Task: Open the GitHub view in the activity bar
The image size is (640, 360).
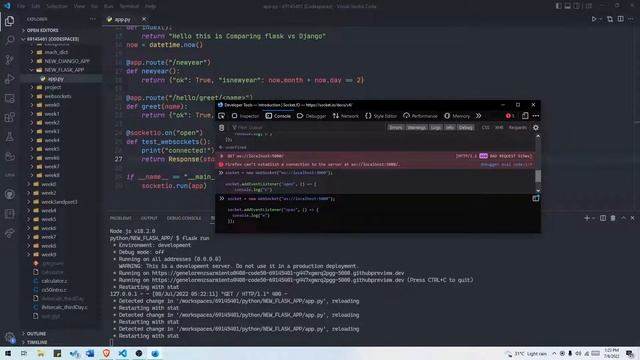Action: [x=9, y=194]
